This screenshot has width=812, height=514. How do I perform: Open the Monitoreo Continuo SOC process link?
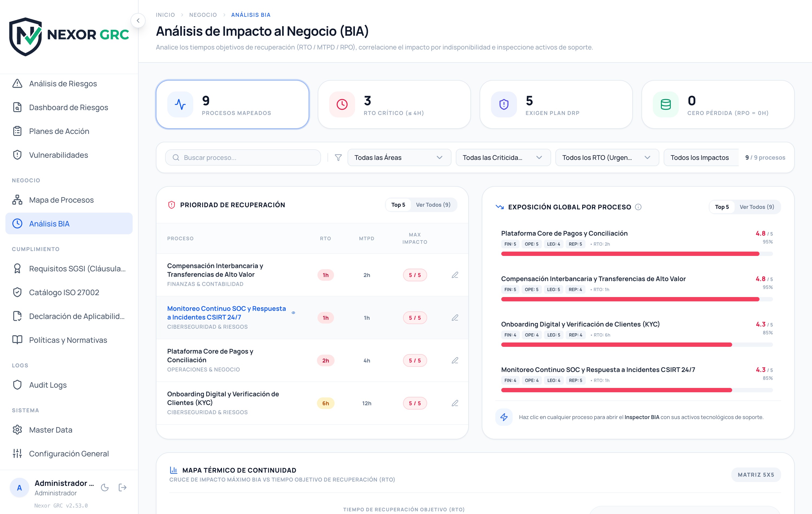pos(226,313)
